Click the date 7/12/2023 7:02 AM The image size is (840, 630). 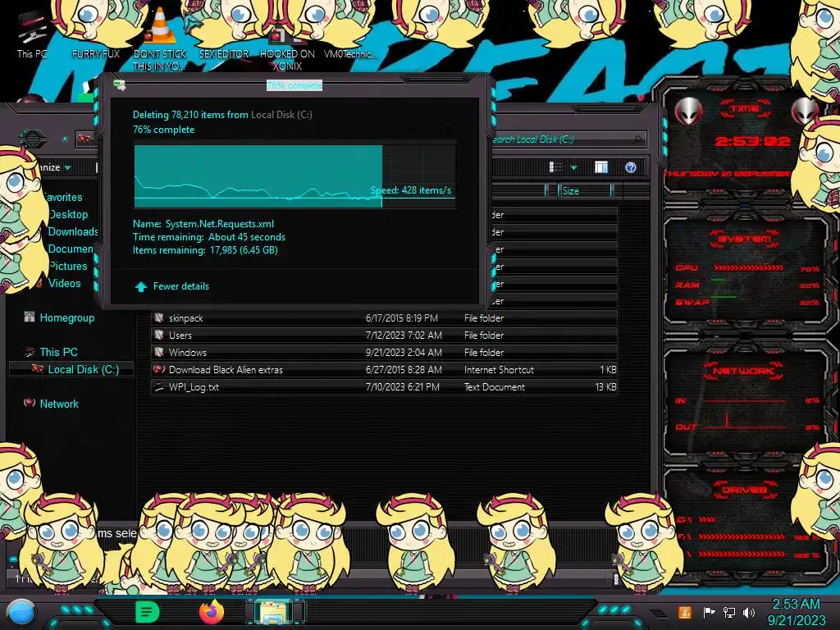click(404, 336)
